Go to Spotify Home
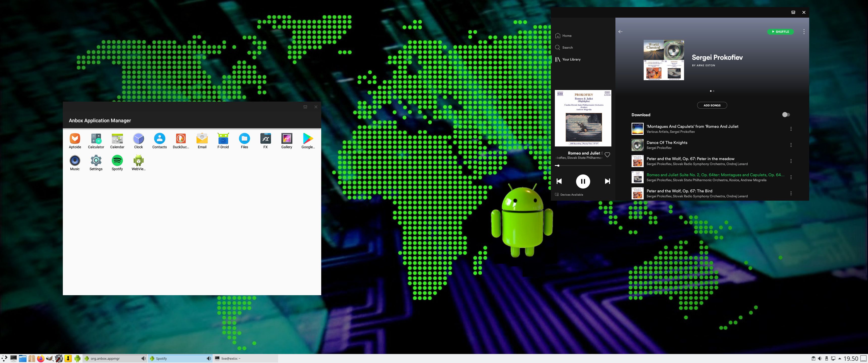This screenshot has height=363, width=868. (563, 36)
